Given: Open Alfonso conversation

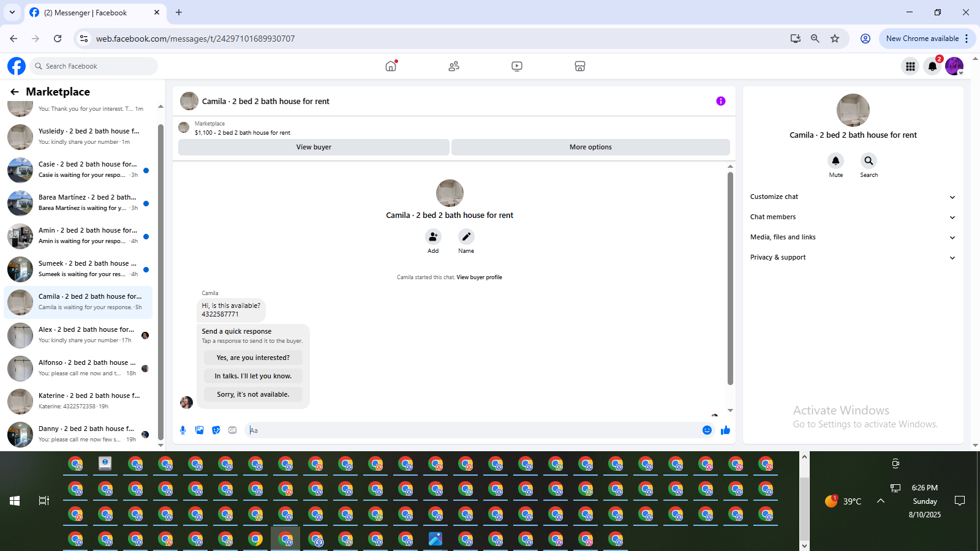Looking at the screenshot, I should click(78, 368).
